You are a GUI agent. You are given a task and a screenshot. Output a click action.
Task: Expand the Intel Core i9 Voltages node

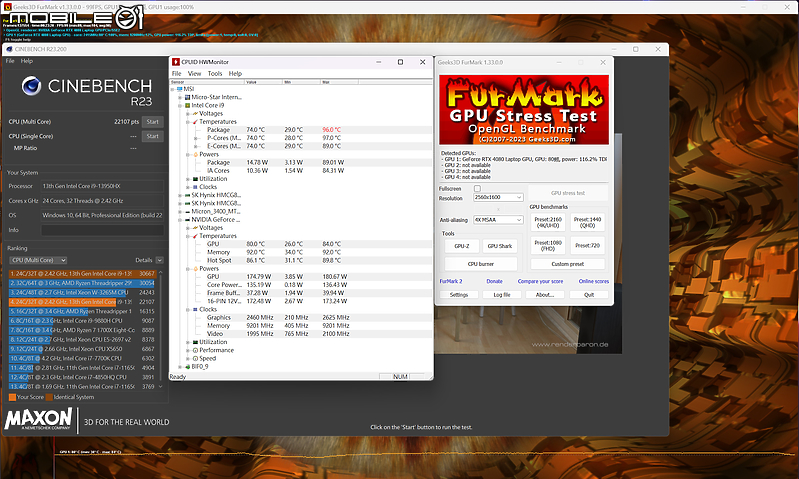pyautogui.click(x=188, y=114)
